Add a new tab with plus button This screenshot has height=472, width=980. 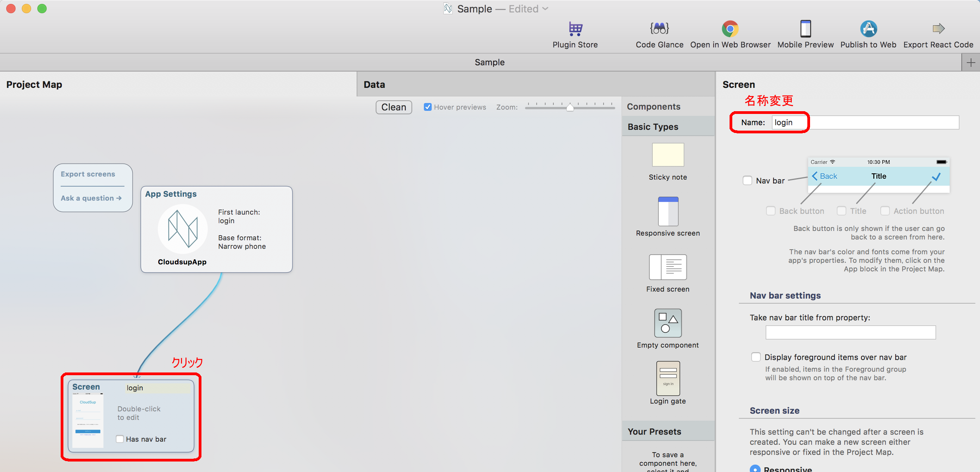coord(971,62)
